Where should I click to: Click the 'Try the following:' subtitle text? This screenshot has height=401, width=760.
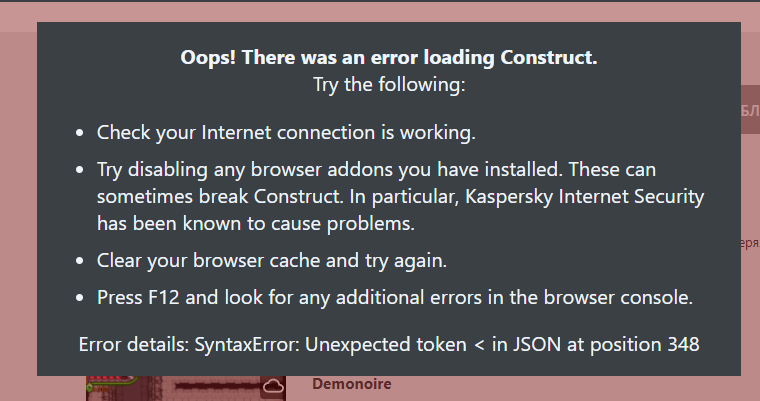pyautogui.click(x=389, y=85)
